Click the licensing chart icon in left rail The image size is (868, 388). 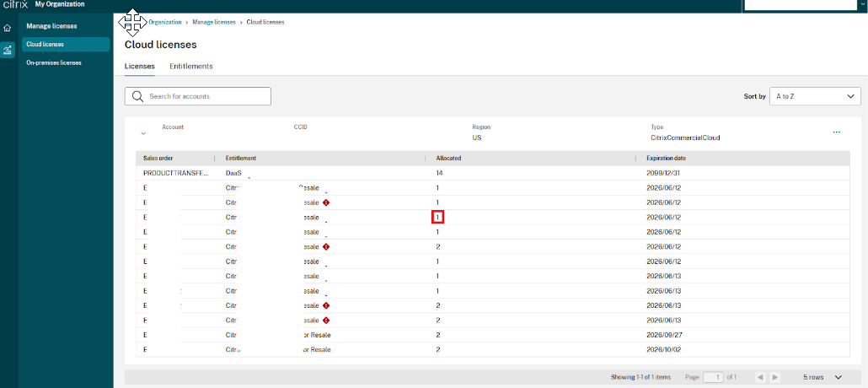(x=8, y=51)
